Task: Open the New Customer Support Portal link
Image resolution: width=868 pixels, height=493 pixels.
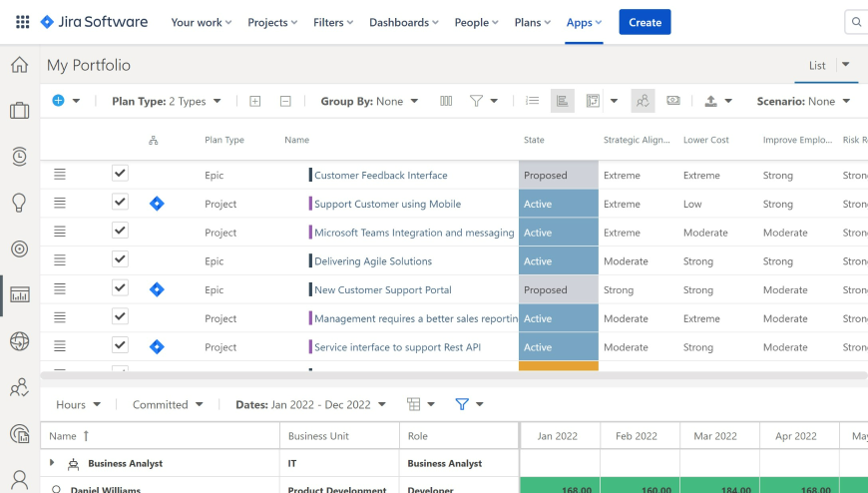Action: [382, 289]
